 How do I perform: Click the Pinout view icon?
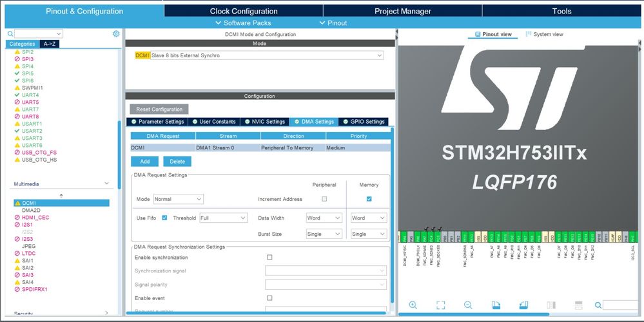coord(478,35)
